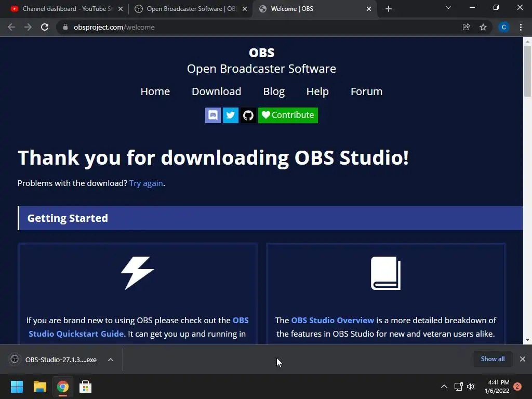The image size is (532, 399).
Task: Click the scrollbar up arrow
Action: tap(527, 42)
